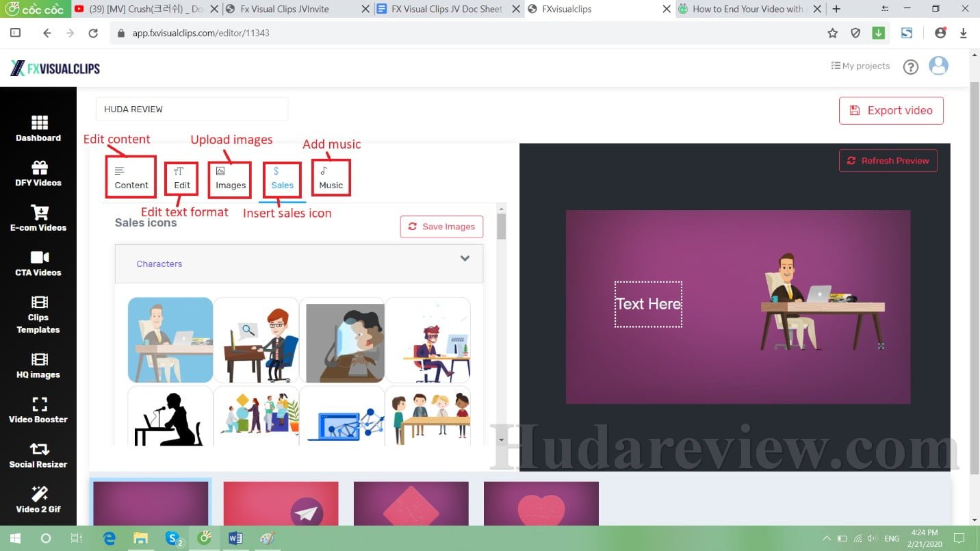Open the My projects menu
The image size is (980, 551).
(860, 65)
